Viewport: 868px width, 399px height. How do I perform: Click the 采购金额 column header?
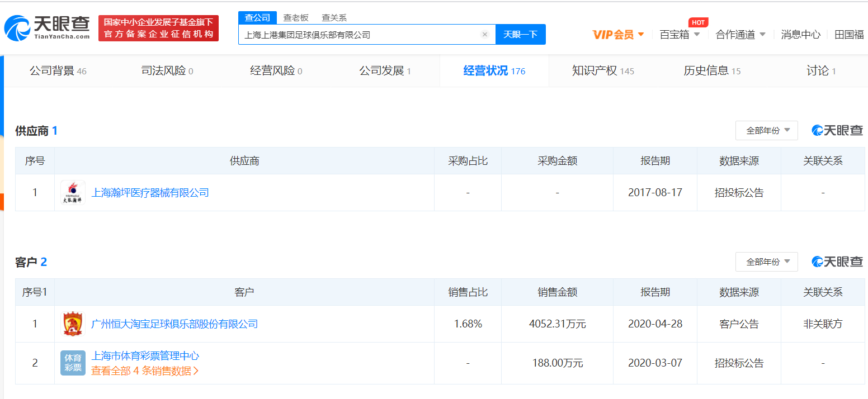point(558,161)
